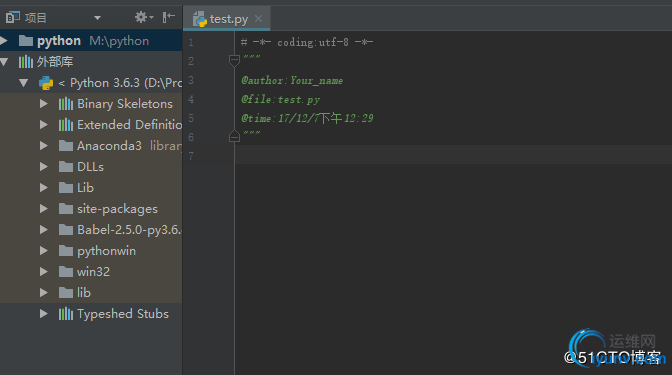Viewport: 672px width, 375px height.
Task: Expand the python project root node
Action: pyautogui.click(x=4, y=41)
